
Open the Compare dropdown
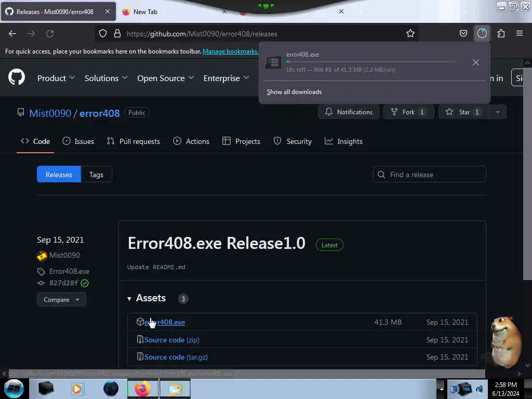pos(61,300)
